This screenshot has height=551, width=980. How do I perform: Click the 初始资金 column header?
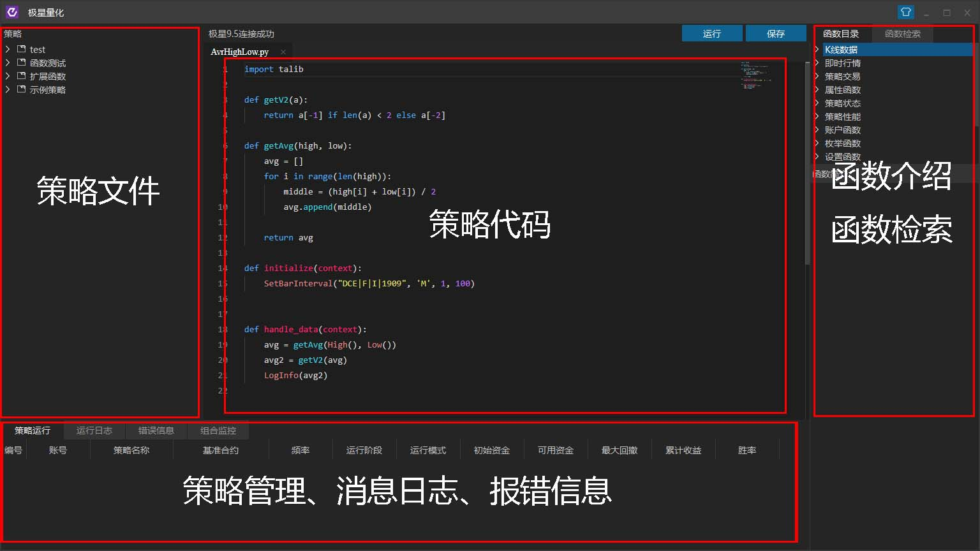click(492, 450)
